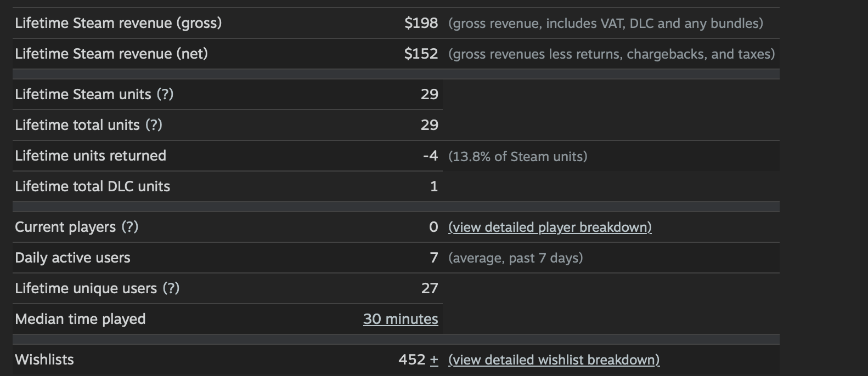The image size is (868, 376).
Task: Click the Daily active users label
Action: pos(72,258)
